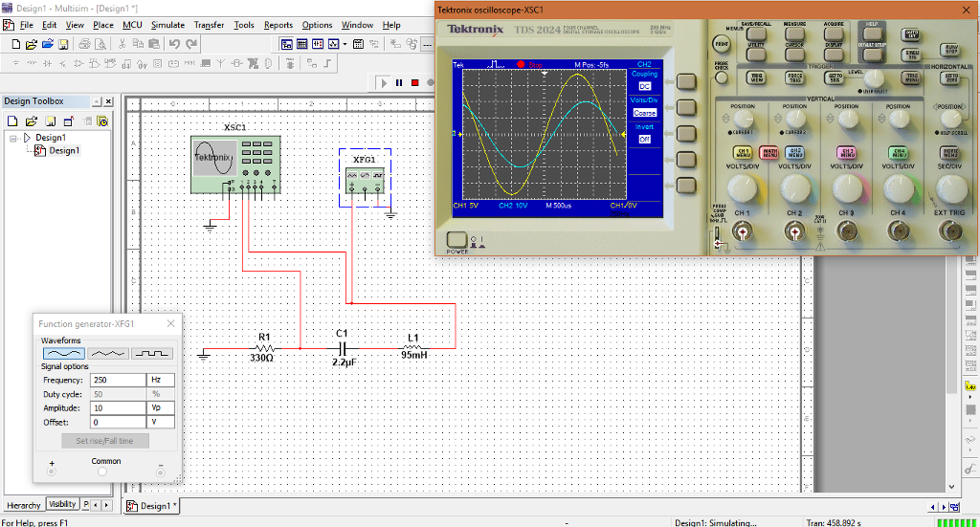Paste from clipboard toolbar icon
The height and width of the screenshot is (527, 980).
click(x=154, y=44)
